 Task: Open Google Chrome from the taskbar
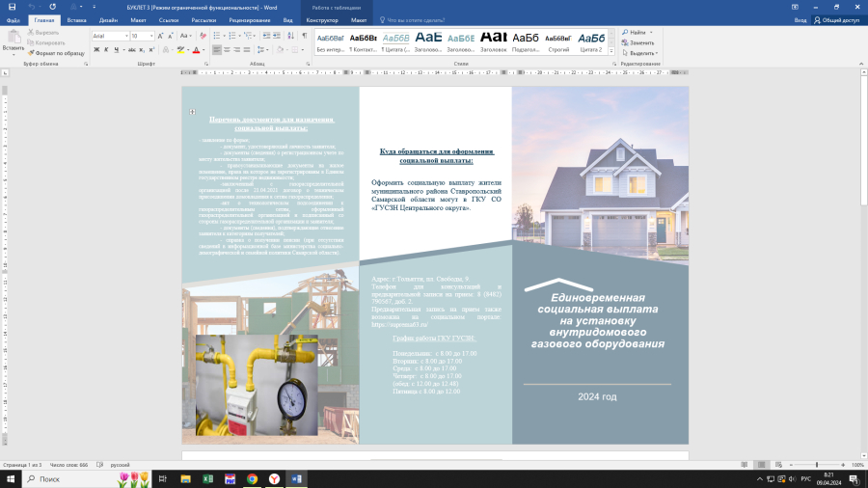tap(252, 478)
